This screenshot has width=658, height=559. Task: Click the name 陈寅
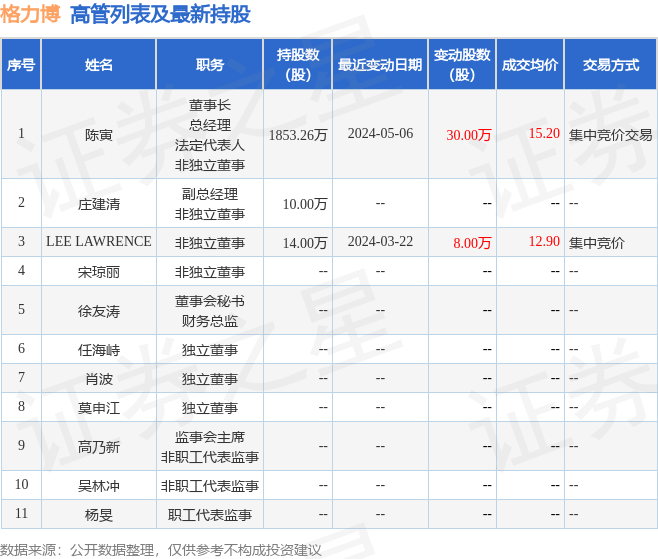[99, 135]
